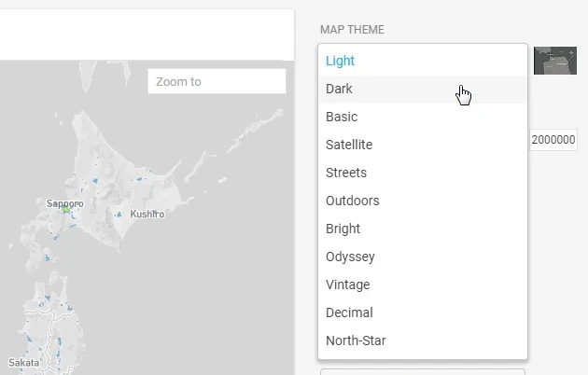This screenshot has height=375, width=588.
Task: Select Bright in the theme dropdown
Action: pyautogui.click(x=423, y=229)
